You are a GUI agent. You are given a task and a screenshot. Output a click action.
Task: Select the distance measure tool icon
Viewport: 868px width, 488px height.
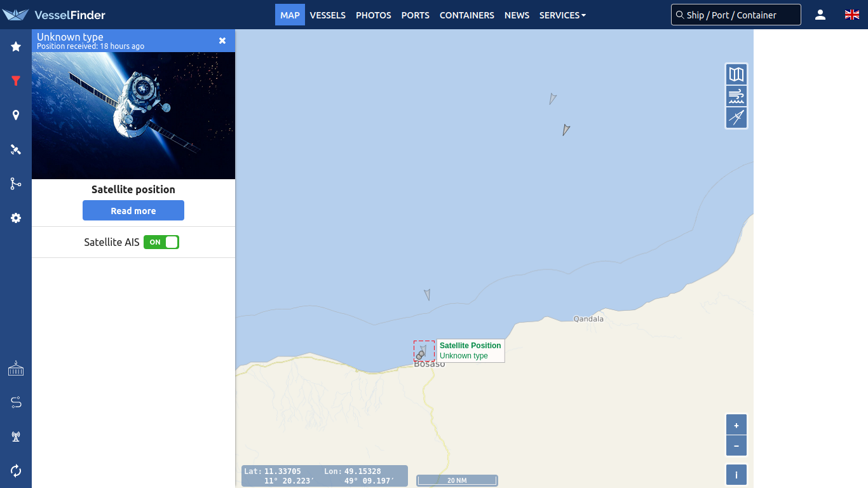[x=736, y=118]
